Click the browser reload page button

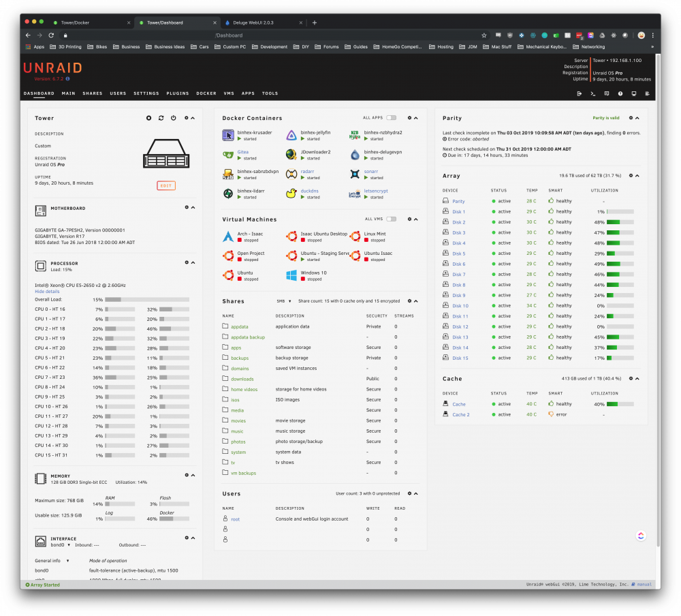(51, 35)
